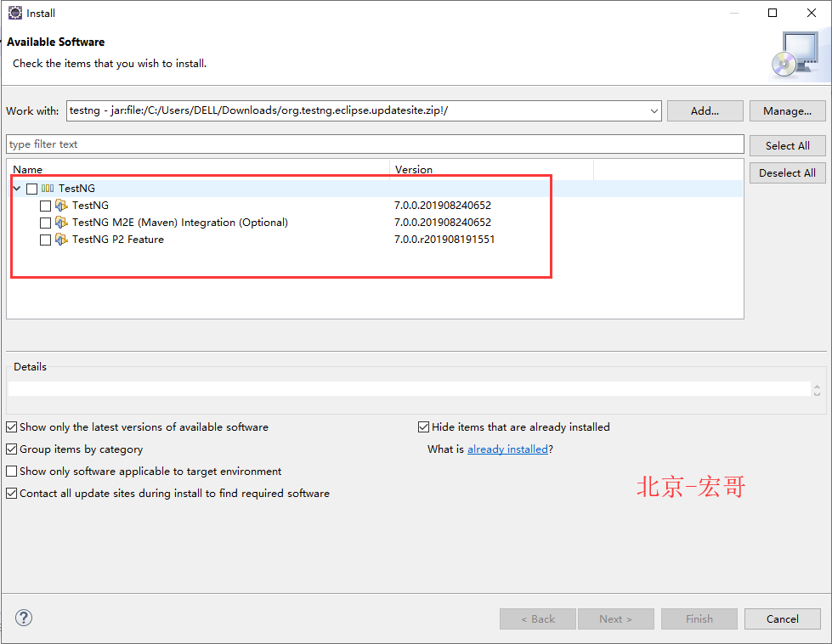Select the TestNG P2 Feature row text
The image size is (832, 644).
[118, 240]
